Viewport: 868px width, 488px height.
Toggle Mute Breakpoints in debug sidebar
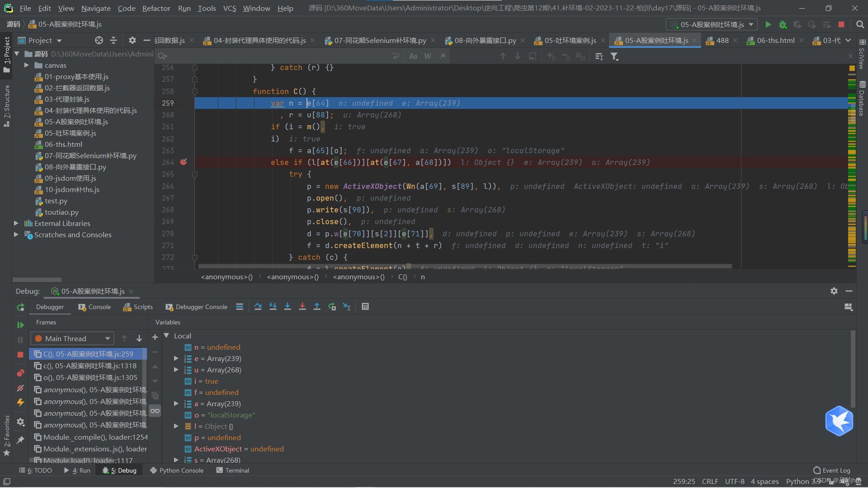(20, 389)
